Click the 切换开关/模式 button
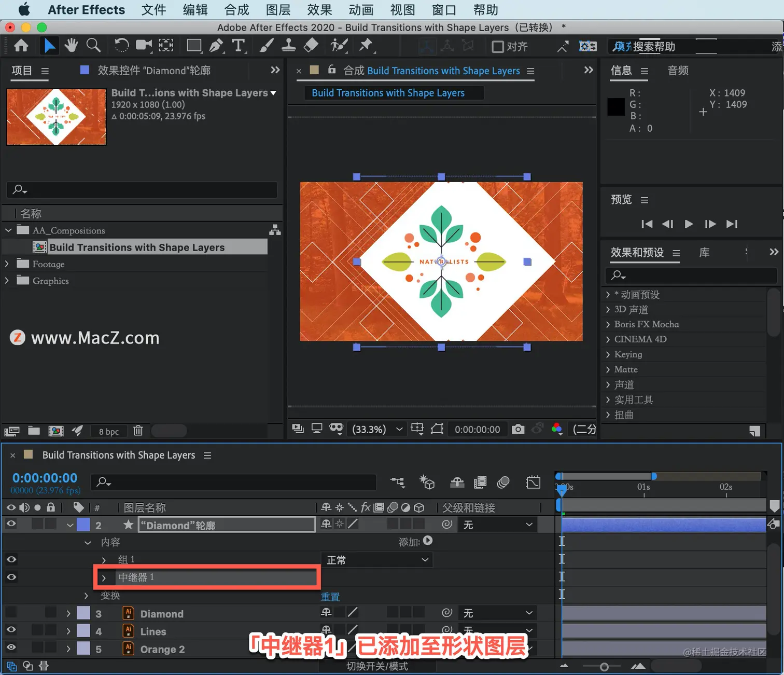This screenshot has height=675, width=784. [x=377, y=666]
